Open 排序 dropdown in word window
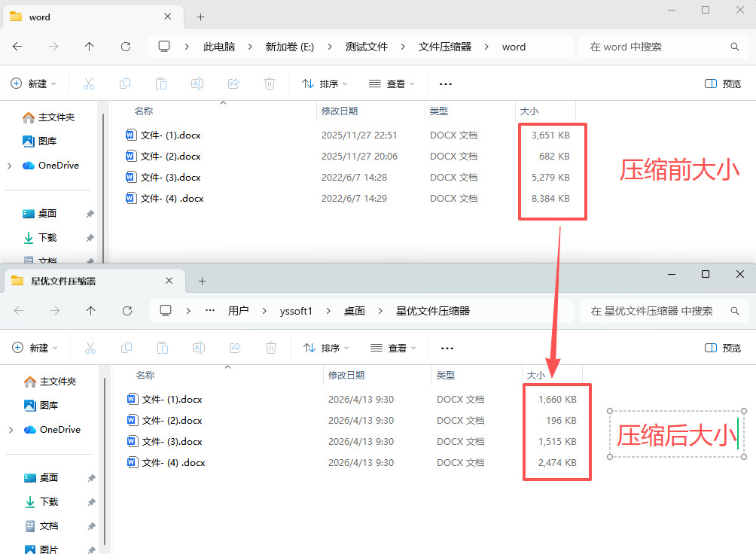Image resolution: width=756 pixels, height=554 pixels. (x=325, y=84)
